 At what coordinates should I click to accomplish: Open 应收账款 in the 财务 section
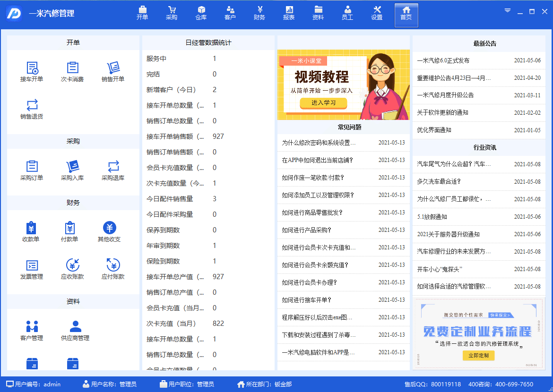(x=72, y=269)
